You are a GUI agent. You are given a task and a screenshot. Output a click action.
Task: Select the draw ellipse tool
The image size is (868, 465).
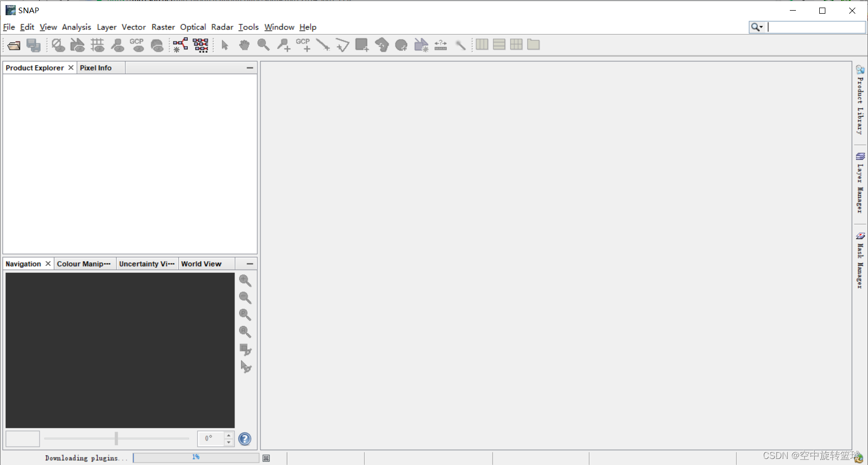point(401,45)
